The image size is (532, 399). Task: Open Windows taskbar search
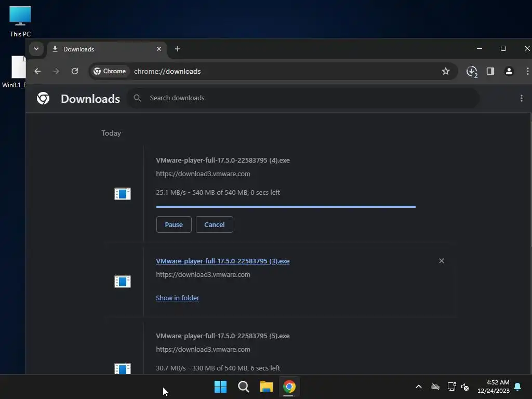tap(244, 387)
